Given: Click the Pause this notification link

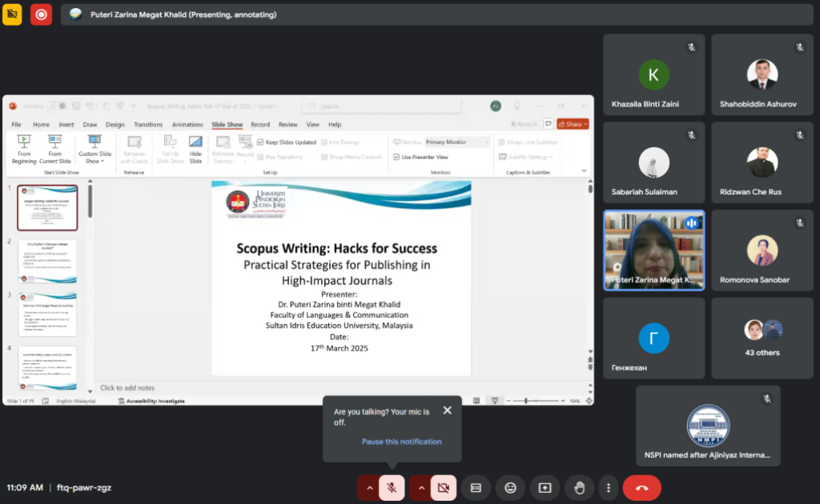Looking at the screenshot, I should click(401, 442).
